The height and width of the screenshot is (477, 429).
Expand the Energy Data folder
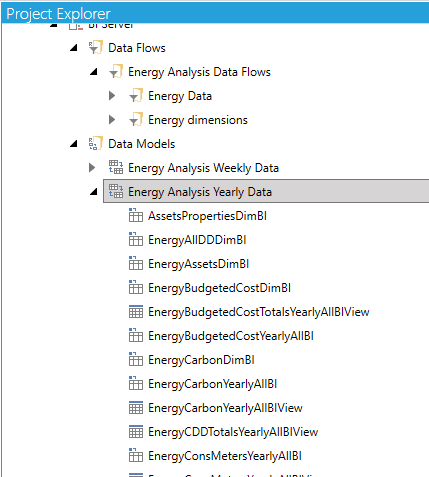click(112, 96)
